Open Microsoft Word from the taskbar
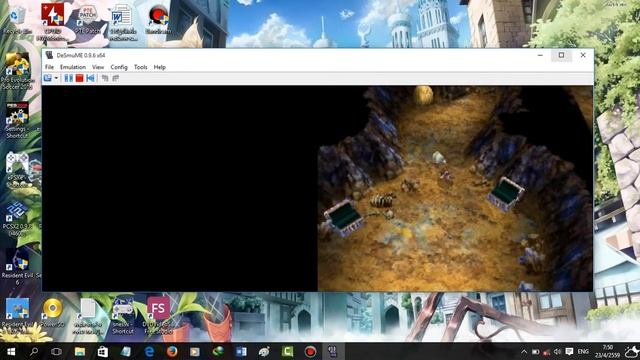The width and height of the screenshot is (640, 360). 241,351
